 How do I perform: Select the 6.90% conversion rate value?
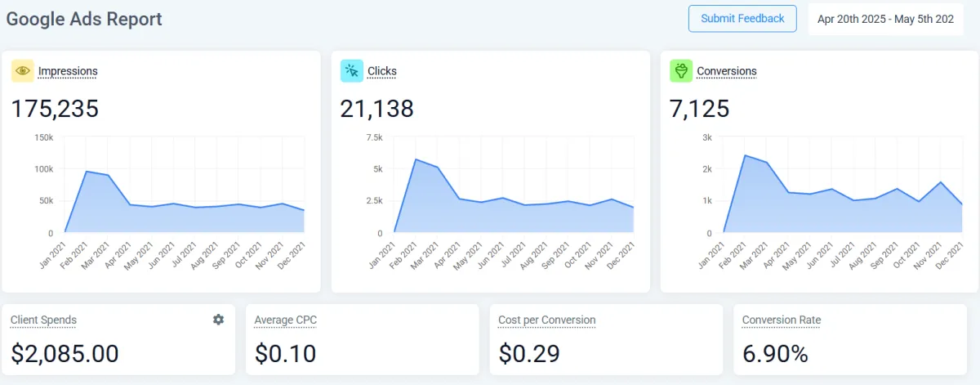(x=775, y=353)
